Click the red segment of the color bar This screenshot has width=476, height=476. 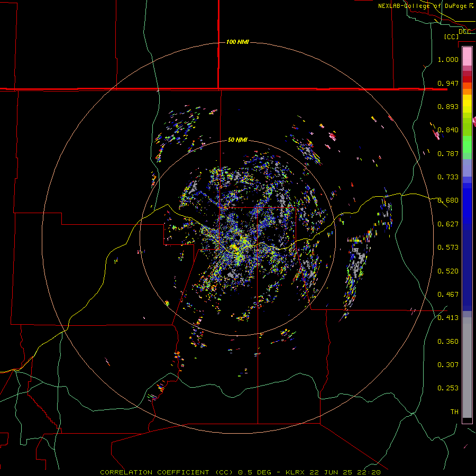tap(467, 79)
